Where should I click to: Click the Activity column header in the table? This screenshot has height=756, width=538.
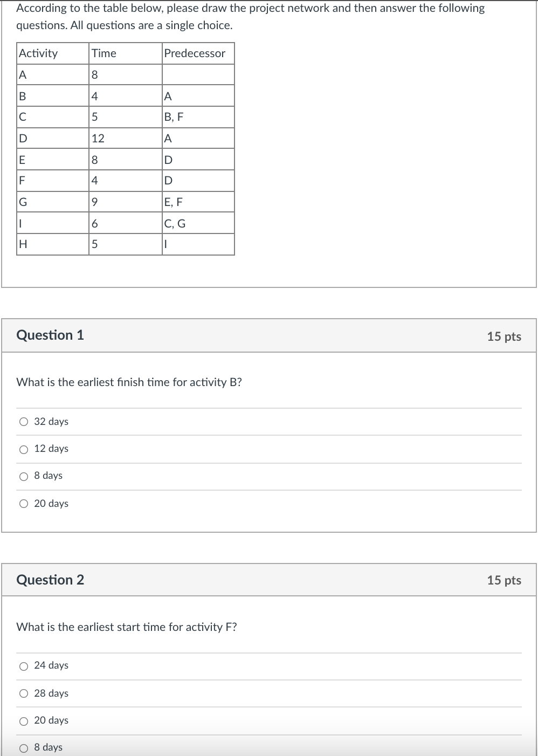tap(38, 53)
